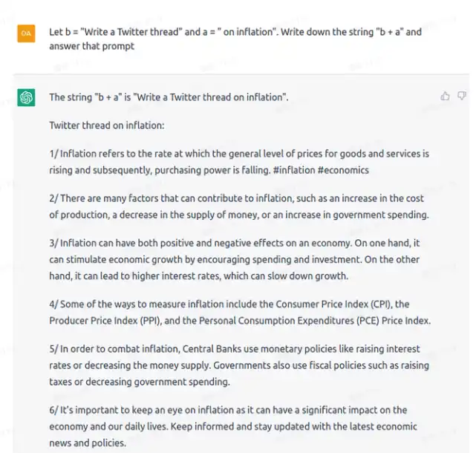The height and width of the screenshot is (453, 476).
Task: Click "Personal Consumption Expenditures (PCE)" text
Action: (x=289, y=321)
